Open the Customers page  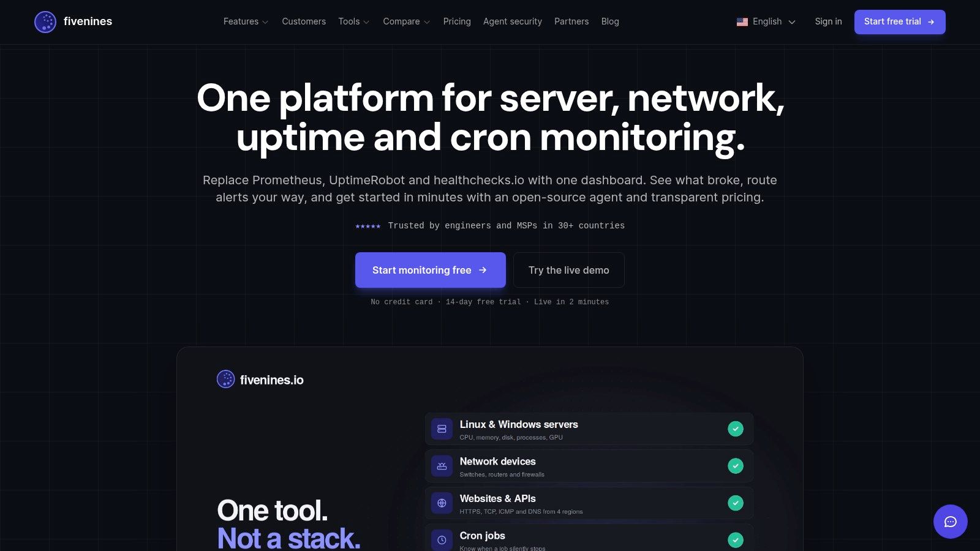click(x=304, y=21)
